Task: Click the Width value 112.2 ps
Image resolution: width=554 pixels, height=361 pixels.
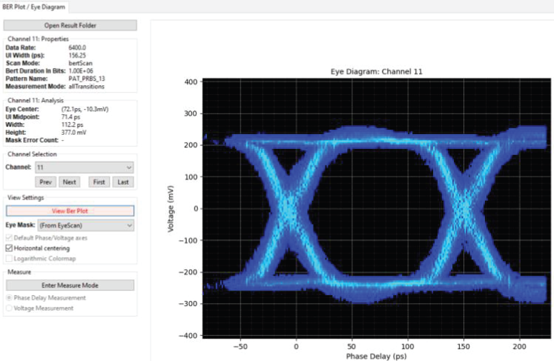Action: coord(72,125)
